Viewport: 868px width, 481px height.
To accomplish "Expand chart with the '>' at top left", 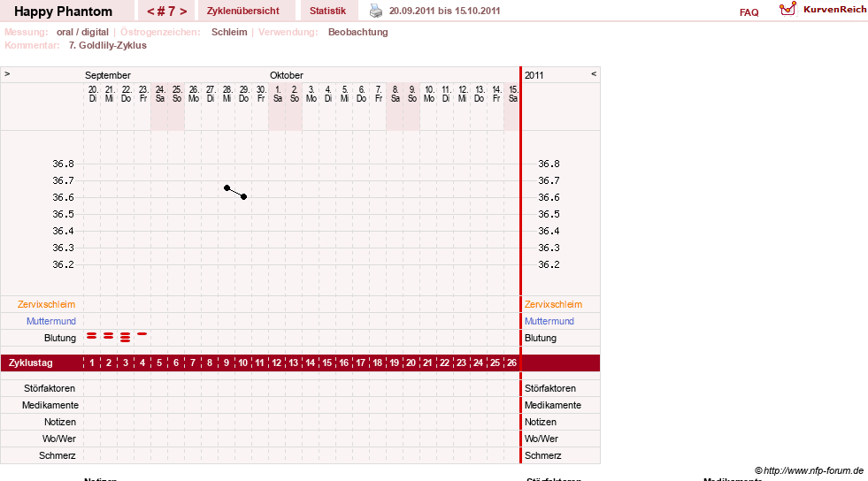I will tap(7, 74).
